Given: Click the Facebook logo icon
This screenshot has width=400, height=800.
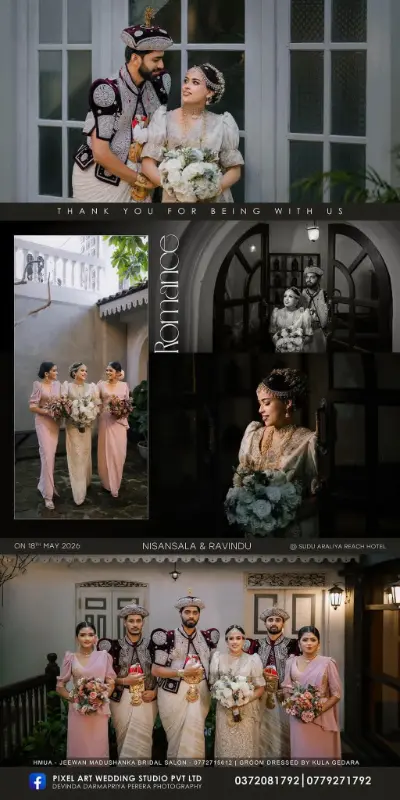Looking at the screenshot, I should click(x=37, y=781).
